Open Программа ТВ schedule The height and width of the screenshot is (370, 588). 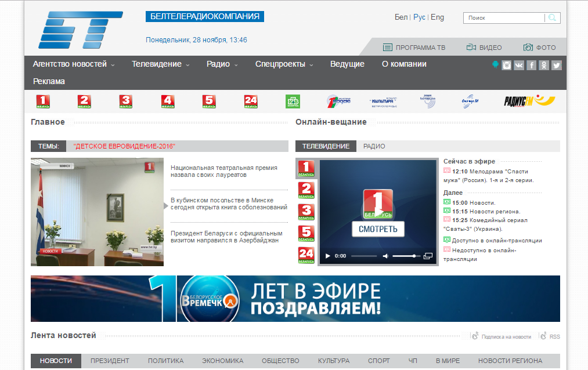[414, 48]
